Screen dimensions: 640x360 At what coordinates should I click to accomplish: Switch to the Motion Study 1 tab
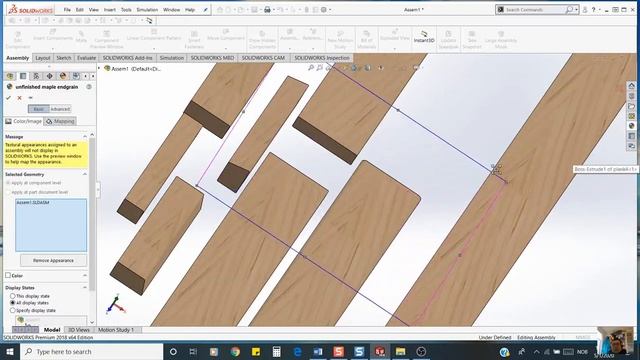click(116, 330)
